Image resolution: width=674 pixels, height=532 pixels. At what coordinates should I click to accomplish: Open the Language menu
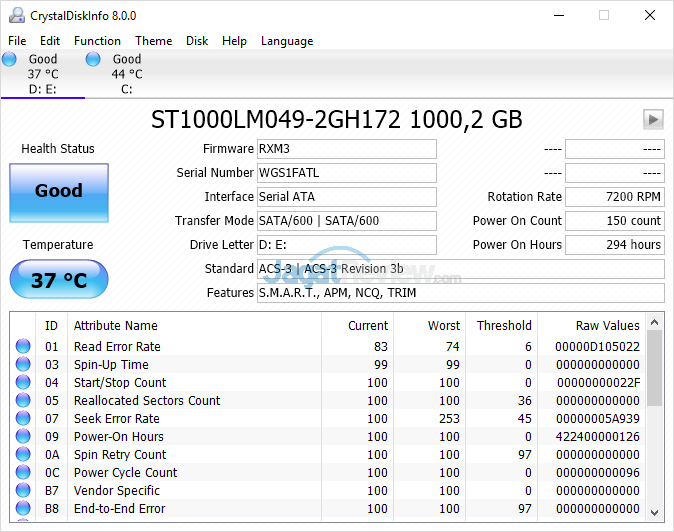[287, 41]
